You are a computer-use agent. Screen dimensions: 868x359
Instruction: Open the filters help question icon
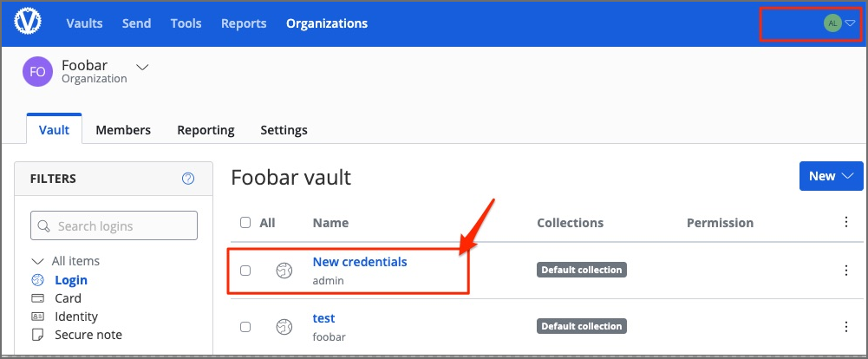point(188,179)
